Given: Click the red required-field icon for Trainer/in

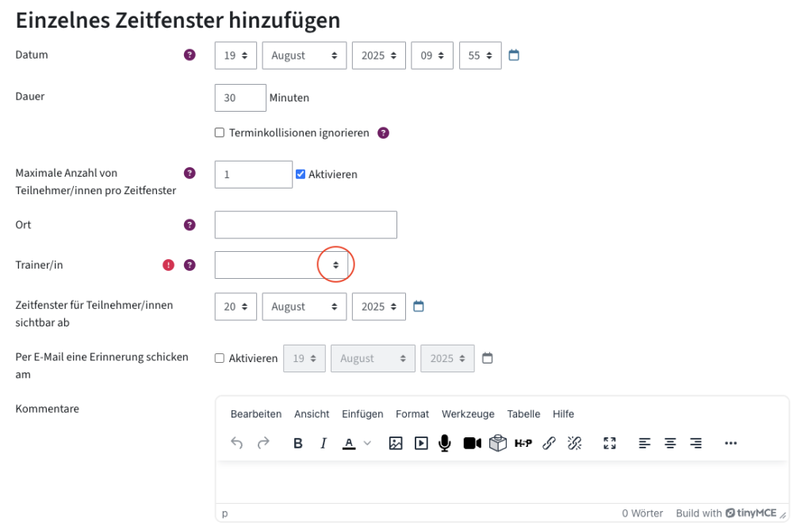Looking at the screenshot, I should 168,265.
